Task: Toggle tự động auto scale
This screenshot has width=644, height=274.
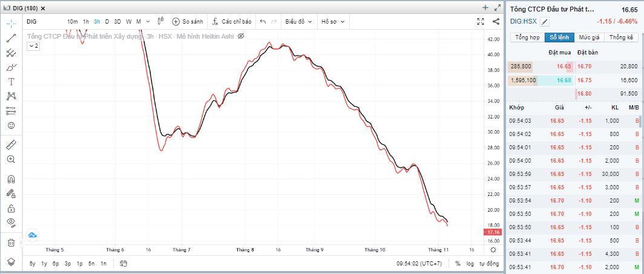Action: coord(489,264)
